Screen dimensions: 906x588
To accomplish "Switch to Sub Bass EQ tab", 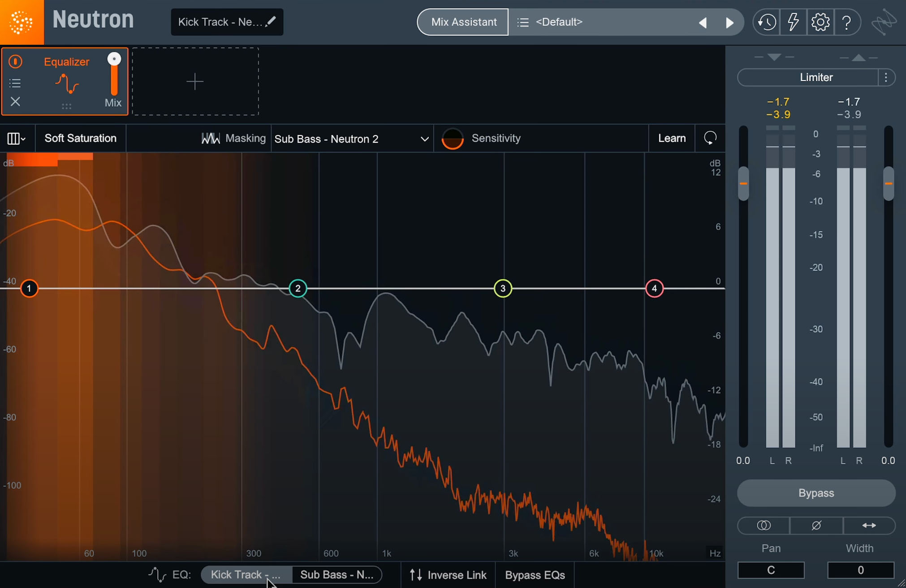I will [337, 575].
